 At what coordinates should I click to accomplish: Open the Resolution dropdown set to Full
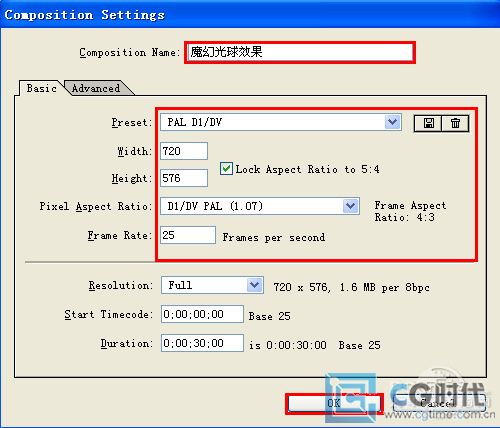(x=212, y=285)
